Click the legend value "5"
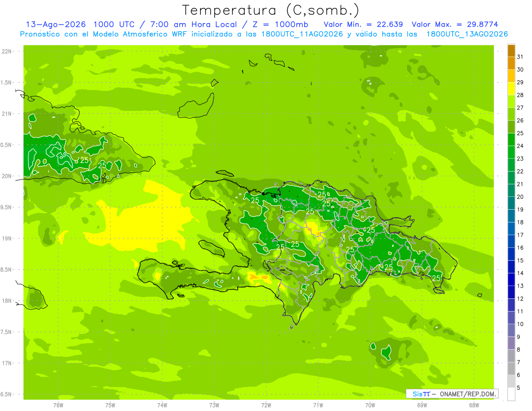The image size is (532, 411). tap(519, 388)
